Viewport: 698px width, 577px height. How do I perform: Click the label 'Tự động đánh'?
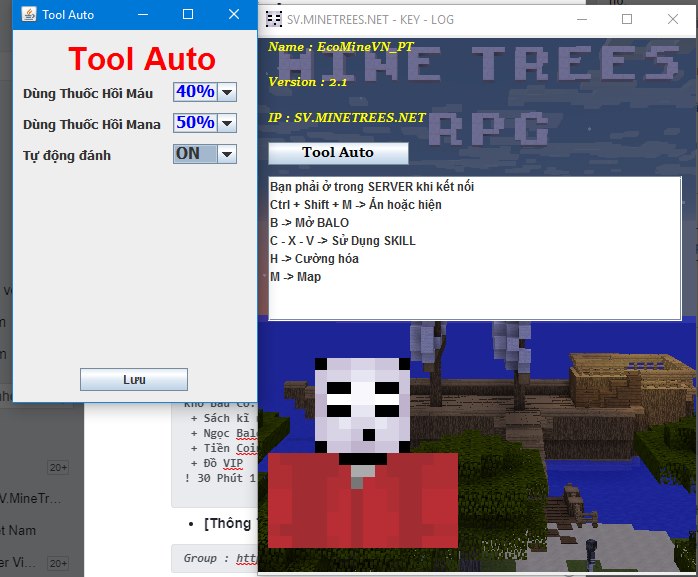click(67, 155)
